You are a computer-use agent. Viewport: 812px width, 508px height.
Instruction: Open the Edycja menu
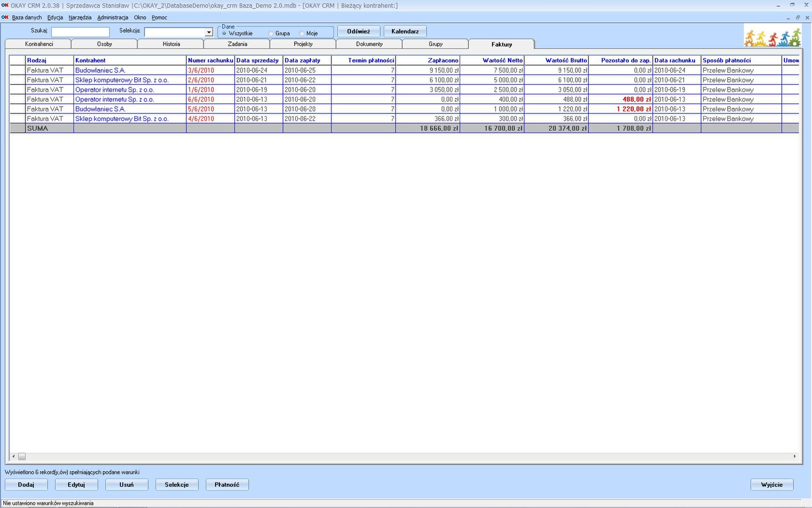click(55, 17)
